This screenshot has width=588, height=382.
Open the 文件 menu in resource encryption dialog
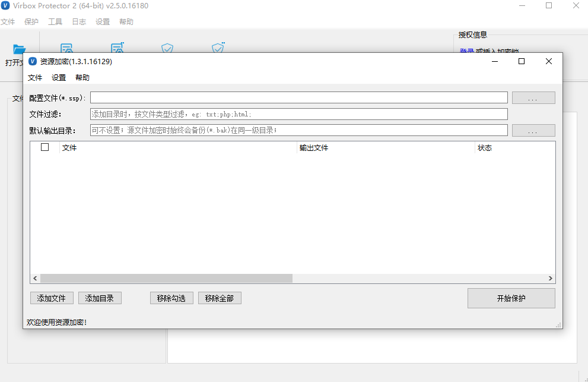tap(35, 78)
